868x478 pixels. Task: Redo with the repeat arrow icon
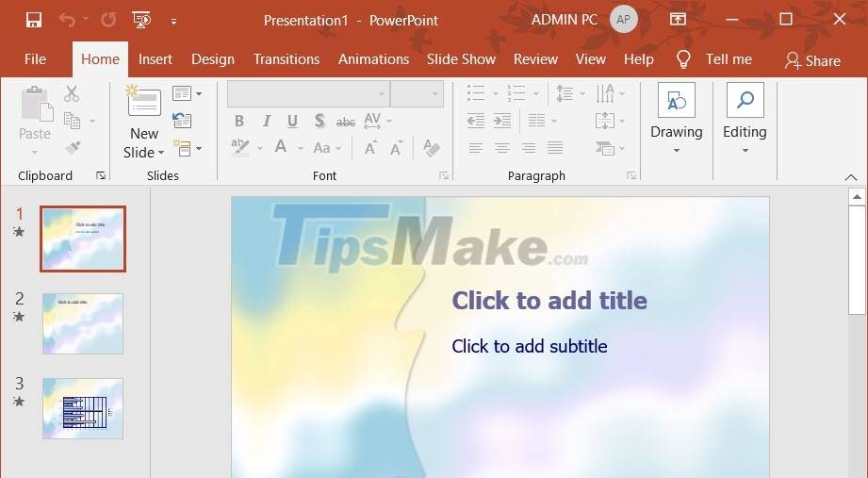coord(108,21)
